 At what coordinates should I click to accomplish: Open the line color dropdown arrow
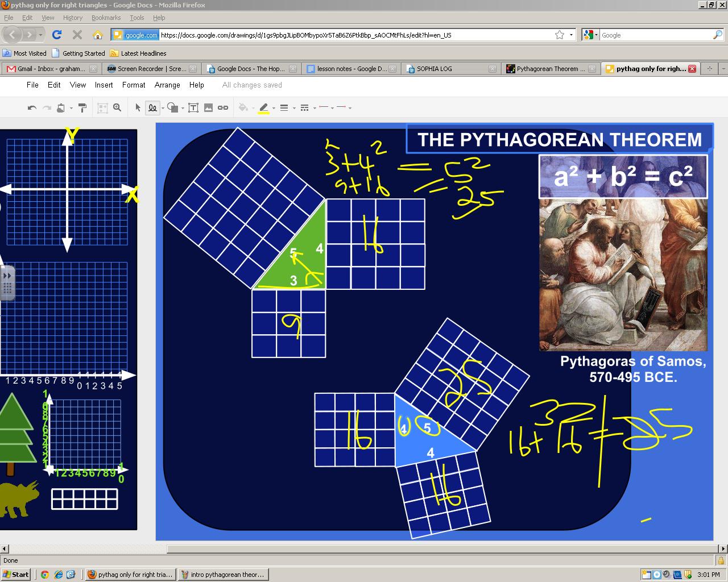click(274, 108)
